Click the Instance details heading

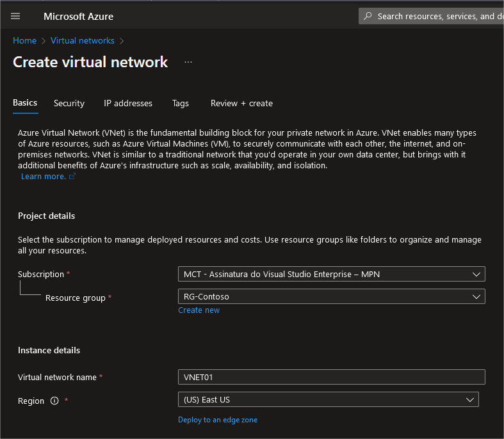[x=49, y=350]
